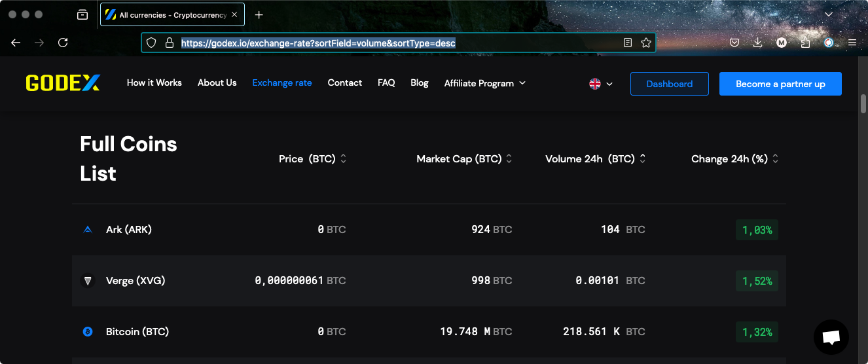Click the Full Coins List heading
The image size is (868, 364).
coord(128,158)
